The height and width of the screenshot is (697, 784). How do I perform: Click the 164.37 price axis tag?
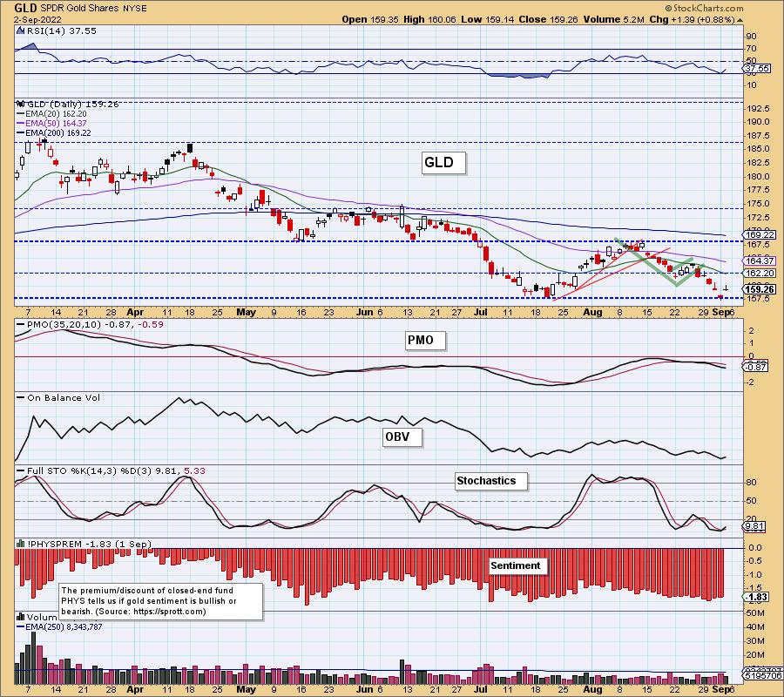(760, 261)
